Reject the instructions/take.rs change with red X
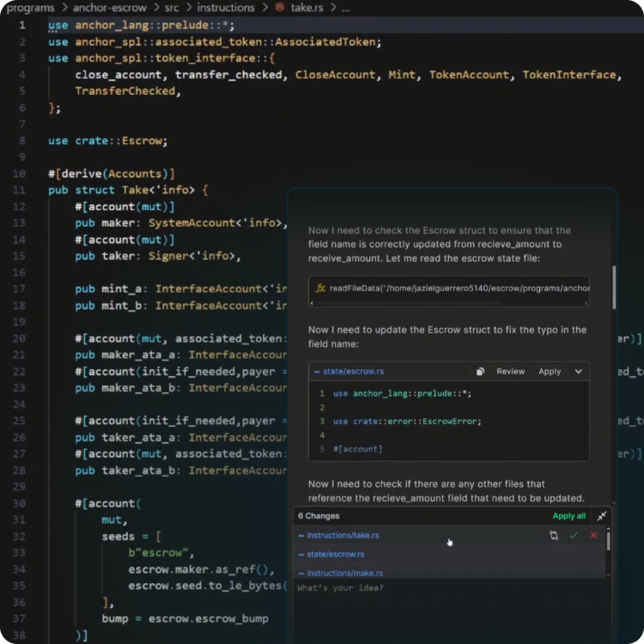644x644 pixels. (593, 535)
